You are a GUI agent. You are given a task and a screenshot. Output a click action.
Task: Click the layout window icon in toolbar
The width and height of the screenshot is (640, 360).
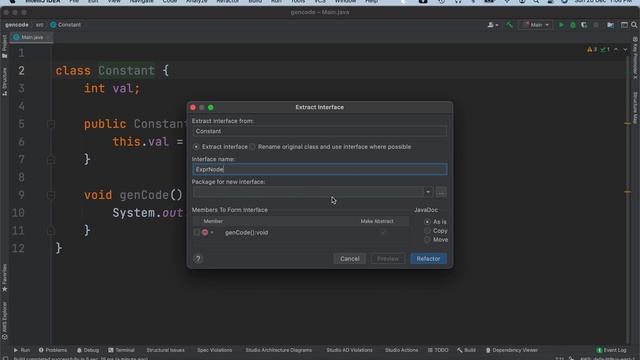click(x=624, y=25)
